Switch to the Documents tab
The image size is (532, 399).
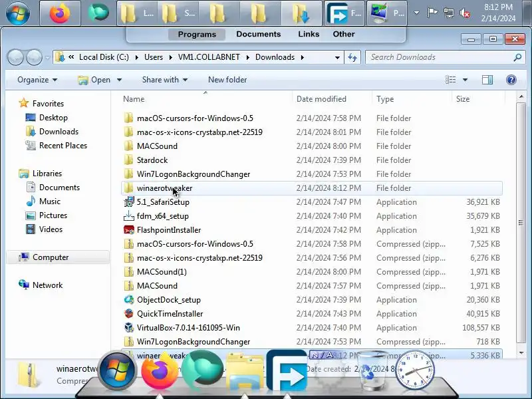(x=259, y=35)
